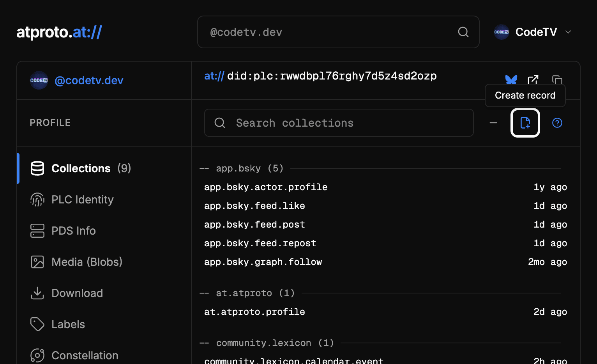Image resolution: width=597 pixels, height=364 pixels.
Task: Open PLC Identity in the sidebar
Action: pos(104,200)
